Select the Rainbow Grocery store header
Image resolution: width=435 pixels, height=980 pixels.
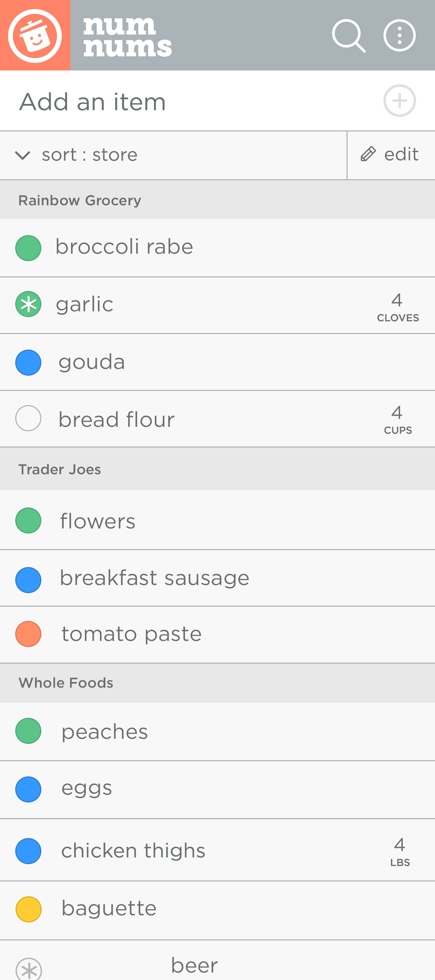80,201
